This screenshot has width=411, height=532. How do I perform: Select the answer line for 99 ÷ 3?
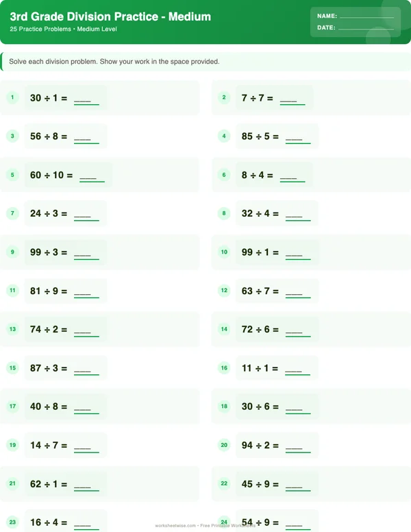[x=86, y=253]
